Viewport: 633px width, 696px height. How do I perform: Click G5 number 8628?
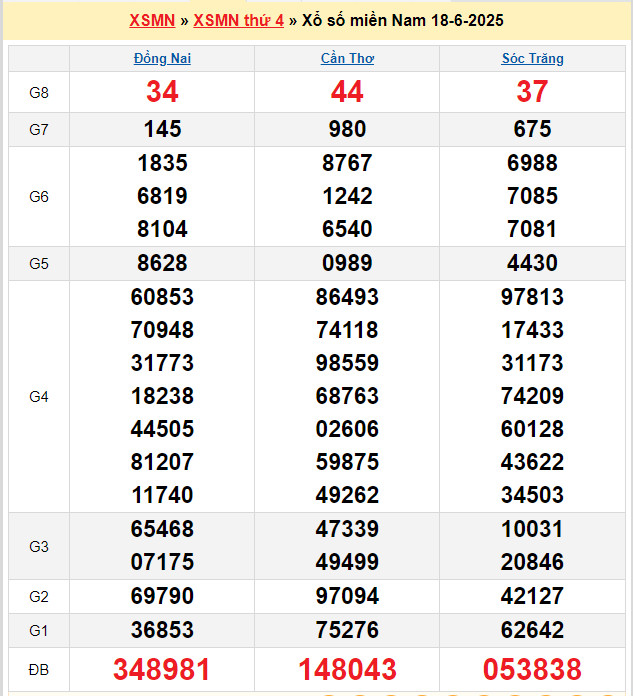(162, 263)
